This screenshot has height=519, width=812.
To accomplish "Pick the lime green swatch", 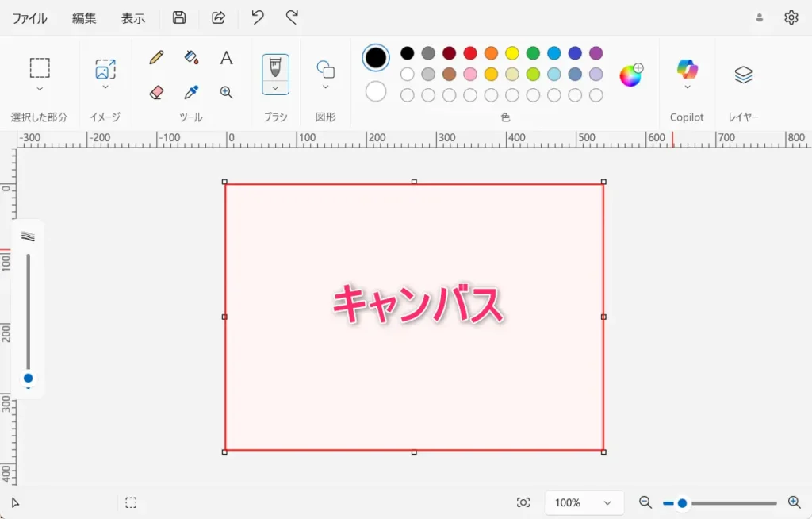I will [x=533, y=74].
